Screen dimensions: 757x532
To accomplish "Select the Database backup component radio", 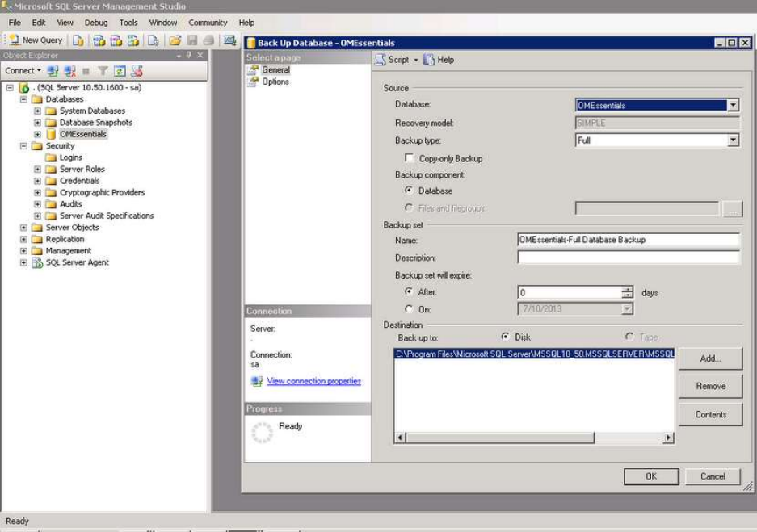I will click(409, 190).
